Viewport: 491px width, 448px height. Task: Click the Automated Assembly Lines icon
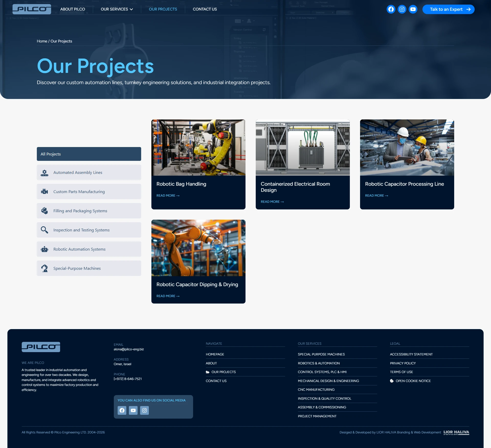(44, 173)
